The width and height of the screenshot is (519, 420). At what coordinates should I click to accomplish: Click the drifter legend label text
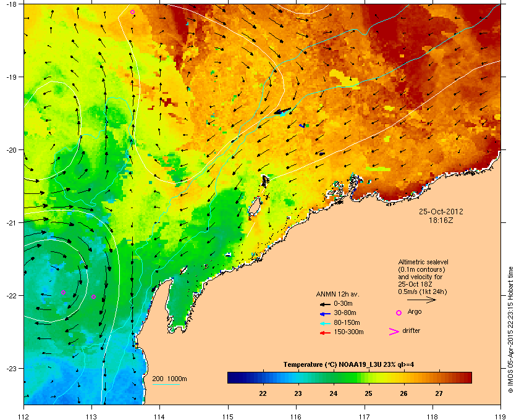pyautogui.click(x=411, y=330)
